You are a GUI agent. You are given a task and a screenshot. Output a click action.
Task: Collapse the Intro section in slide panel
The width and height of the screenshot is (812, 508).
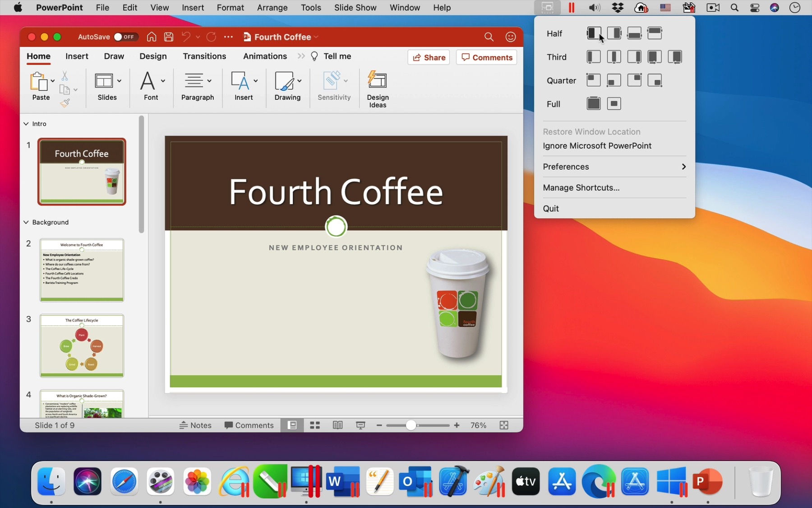point(26,123)
